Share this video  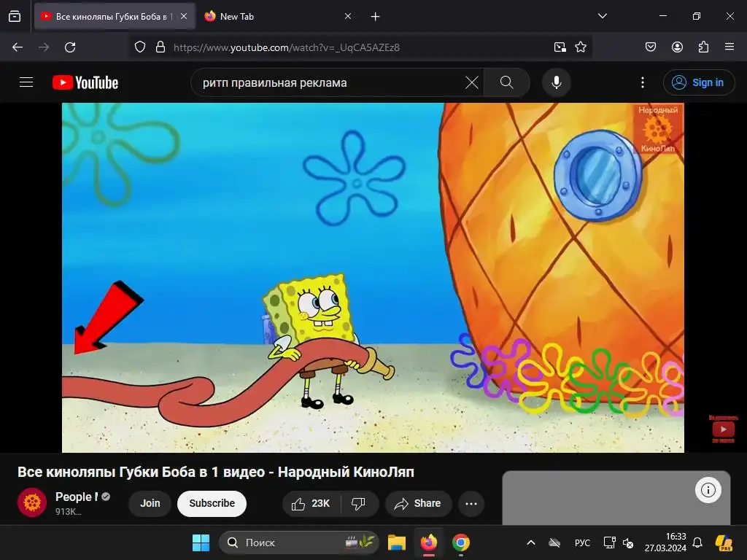click(418, 503)
